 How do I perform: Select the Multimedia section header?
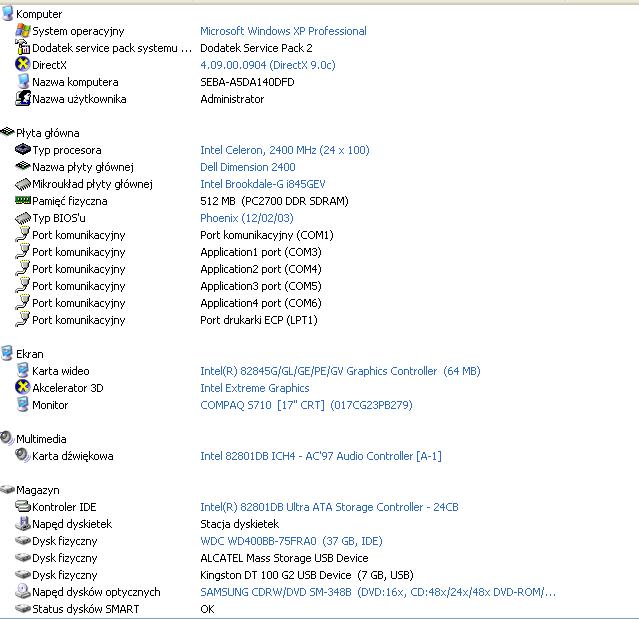(x=41, y=439)
